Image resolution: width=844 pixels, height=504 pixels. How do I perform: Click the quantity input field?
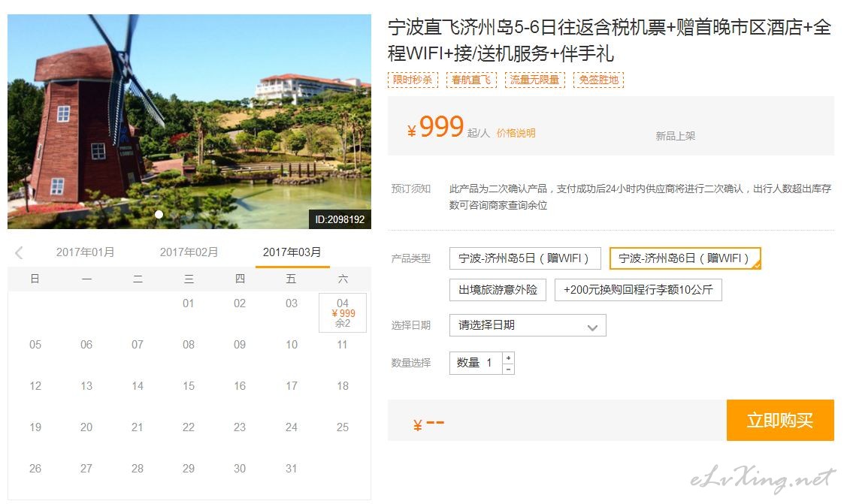[x=476, y=363]
